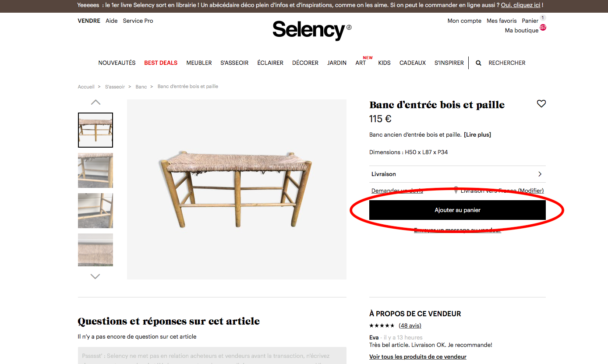
Task: Open the Mon compte link
Action: point(464,21)
